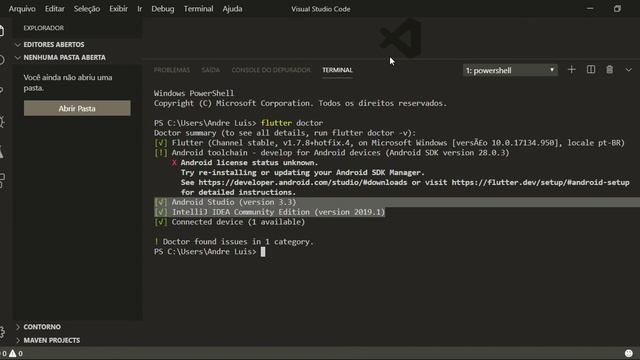Switch to CONSOLE DO DEPURADOR tab

tap(271, 70)
